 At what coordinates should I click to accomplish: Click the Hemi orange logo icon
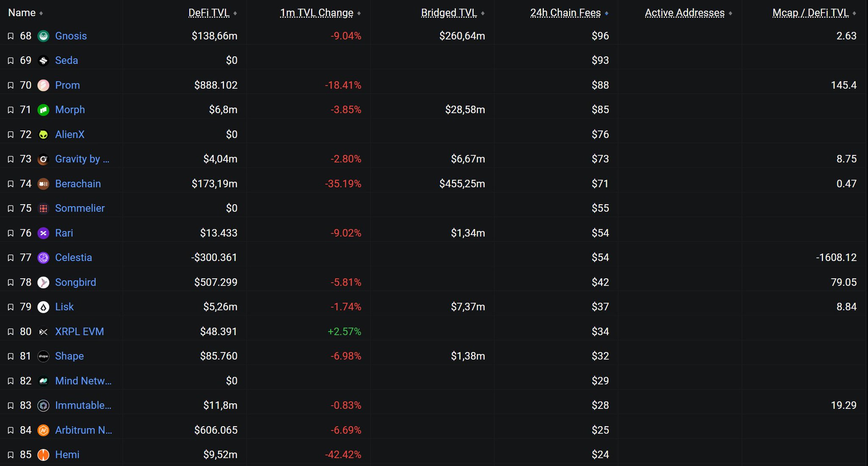click(43, 455)
